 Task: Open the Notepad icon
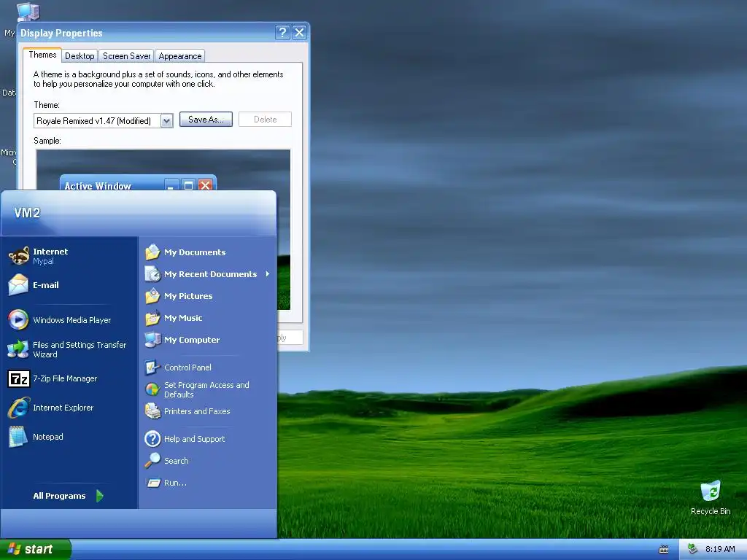pos(18,437)
